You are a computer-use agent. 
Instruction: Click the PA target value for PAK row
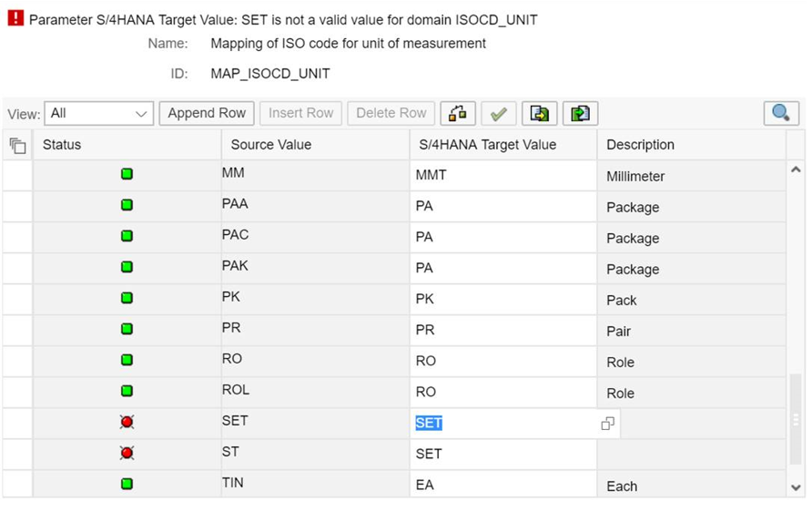point(503,268)
